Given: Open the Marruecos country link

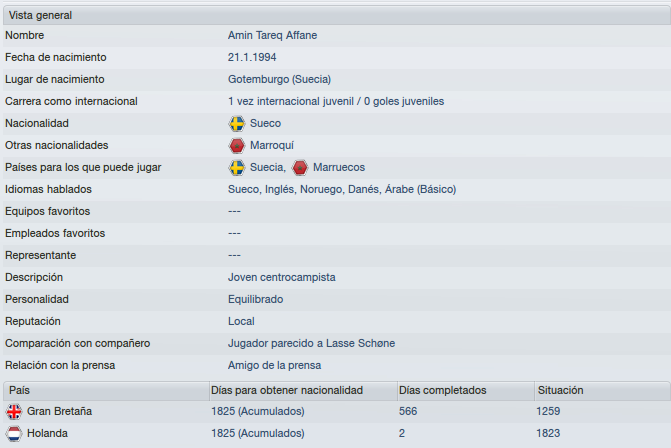Looking at the screenshot, I should click(x=339, y=167).
